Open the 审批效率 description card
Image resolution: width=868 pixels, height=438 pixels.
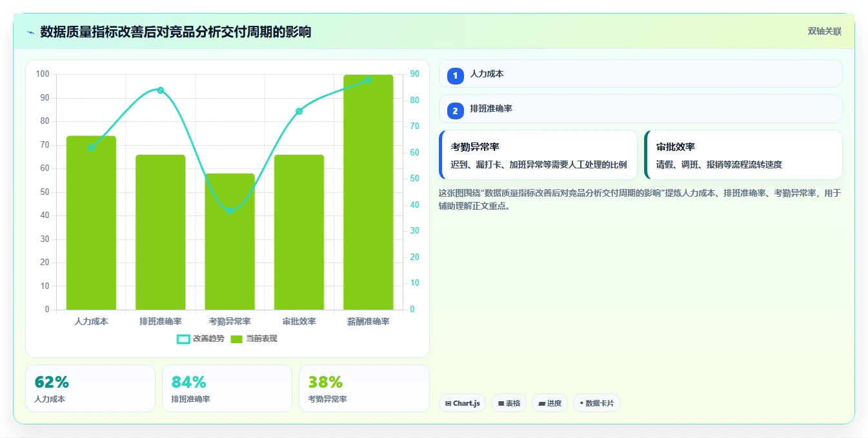[x=743, y=155]
